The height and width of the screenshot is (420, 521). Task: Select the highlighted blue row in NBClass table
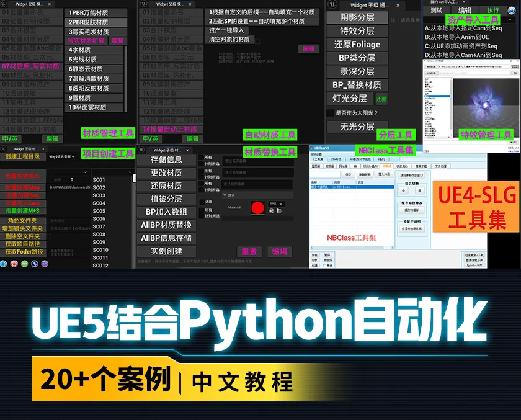[352, 187]
